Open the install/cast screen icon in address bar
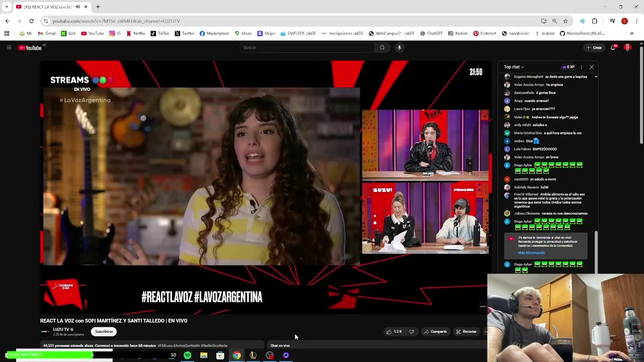 (544, 21)
